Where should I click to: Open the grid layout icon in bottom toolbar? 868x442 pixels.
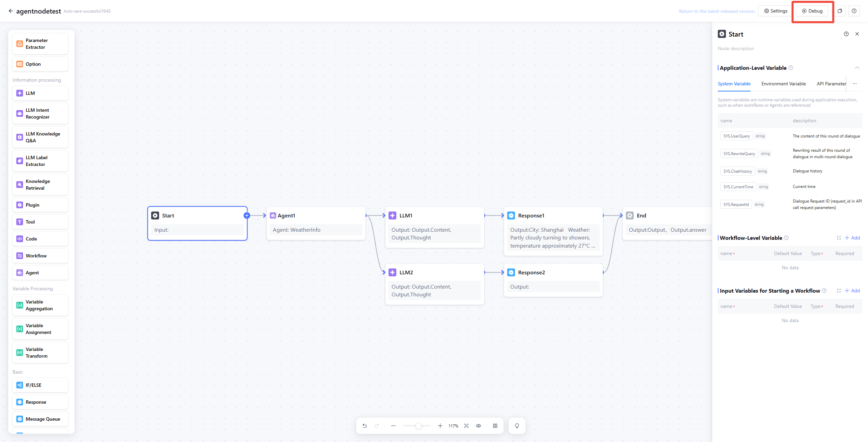pos(495,426)
